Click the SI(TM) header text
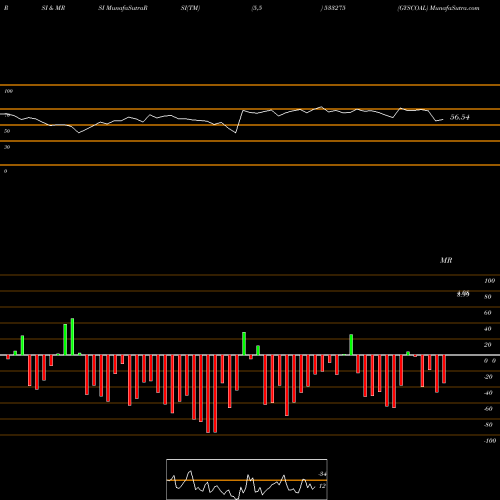500x500 pixels. point(190,8)
